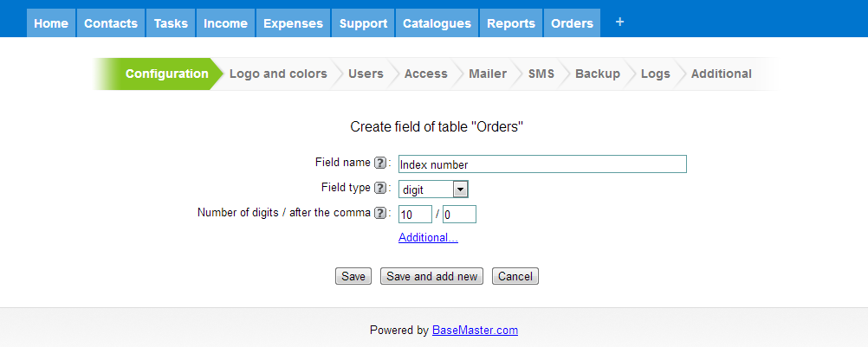Add a new tab with plus icon
868x347 pixels.
tap(620, 22)
